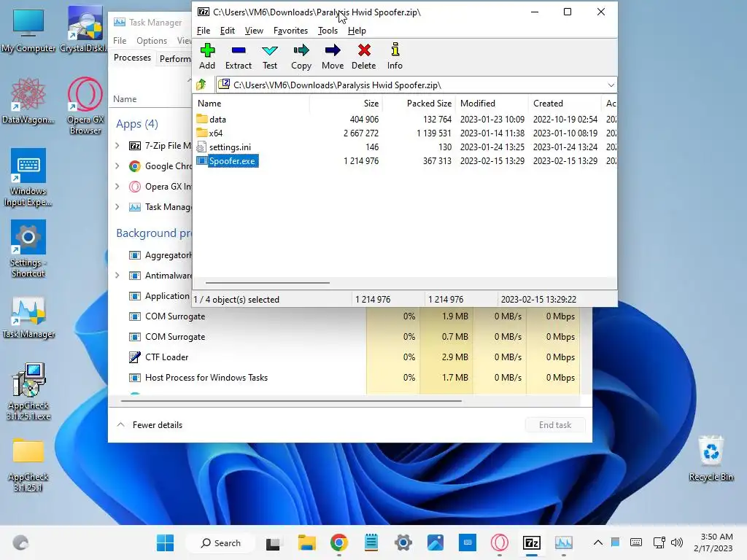Sort archive by Name column header
Viewport: 747px width, 560px height.
(x=251, y=104)
